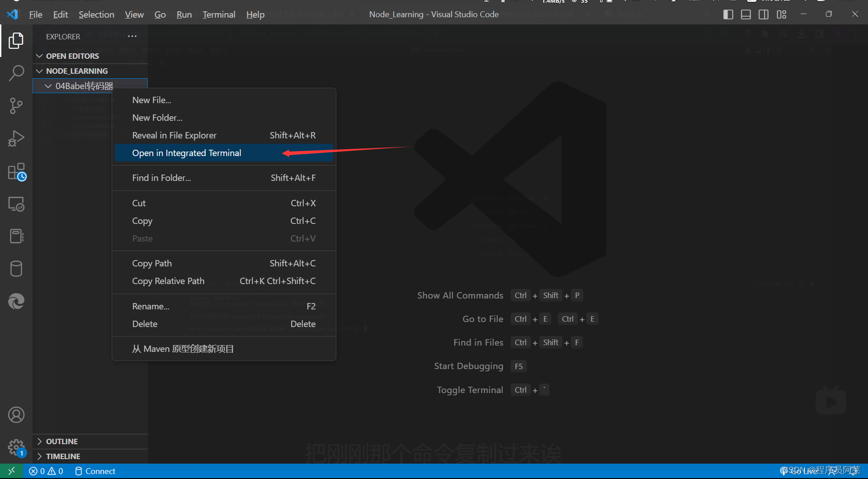868x479 pixels.
Task: Select Copy Relative Path entry
Action: pos(224,281)
